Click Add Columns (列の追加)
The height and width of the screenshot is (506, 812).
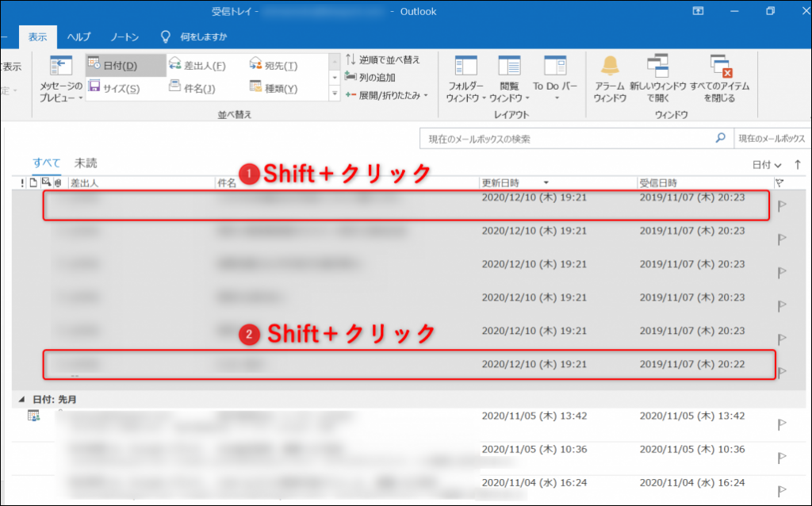[370, 77]
